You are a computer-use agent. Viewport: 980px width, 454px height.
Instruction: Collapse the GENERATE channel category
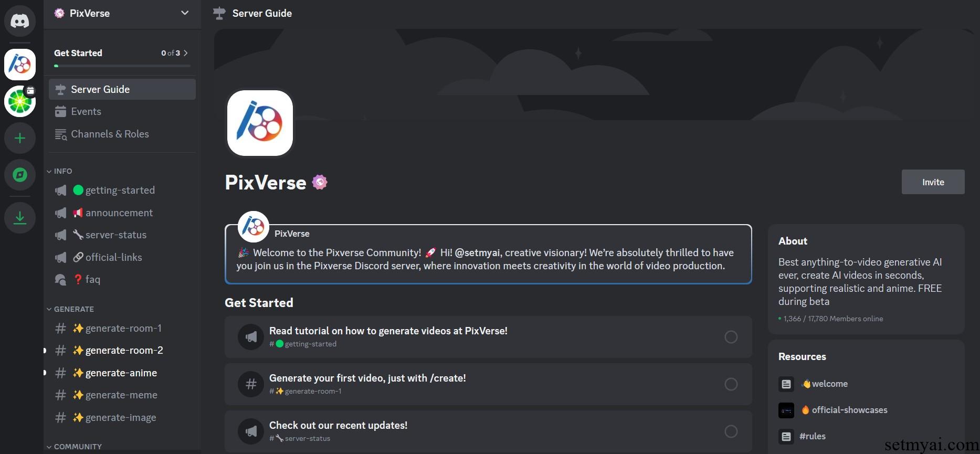tap(70, 309)
